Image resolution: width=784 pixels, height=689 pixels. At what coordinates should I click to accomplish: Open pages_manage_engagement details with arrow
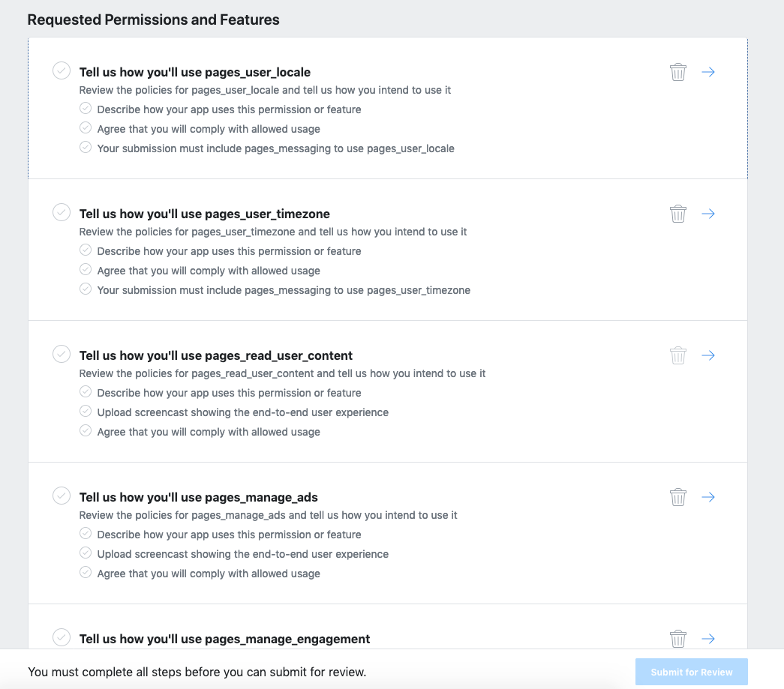708,639
